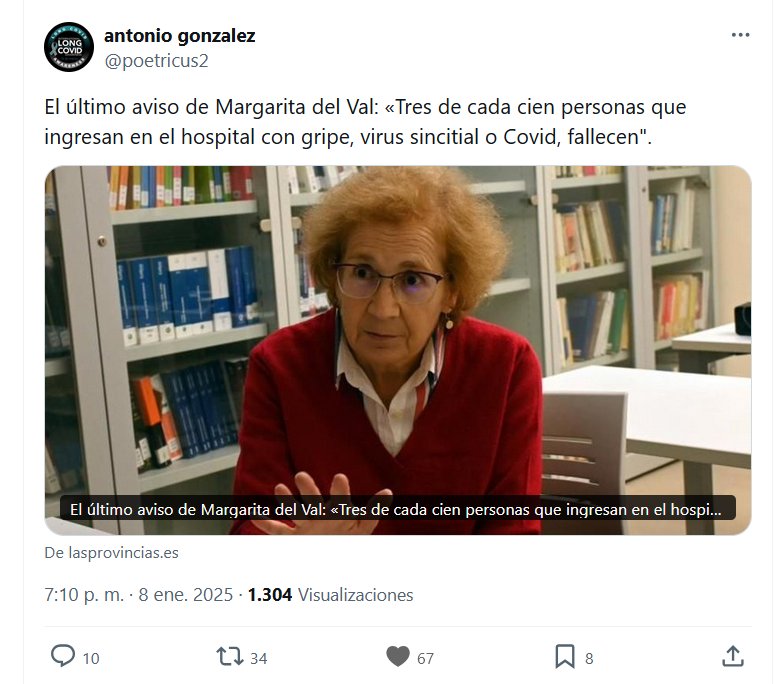The height and width of the screenshot is (684, 778).
Task: Click the repost count 34
Action: pyautogui.click(x=259, y=659)
